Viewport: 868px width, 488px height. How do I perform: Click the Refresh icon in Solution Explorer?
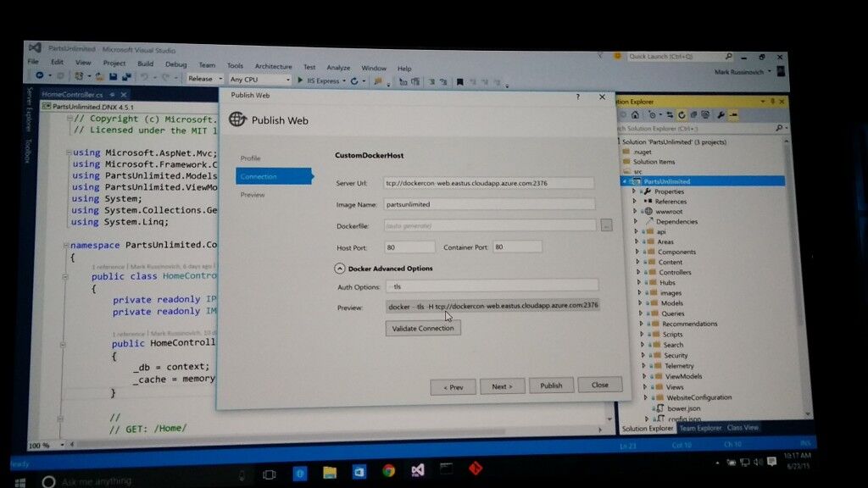coord(682,115)
